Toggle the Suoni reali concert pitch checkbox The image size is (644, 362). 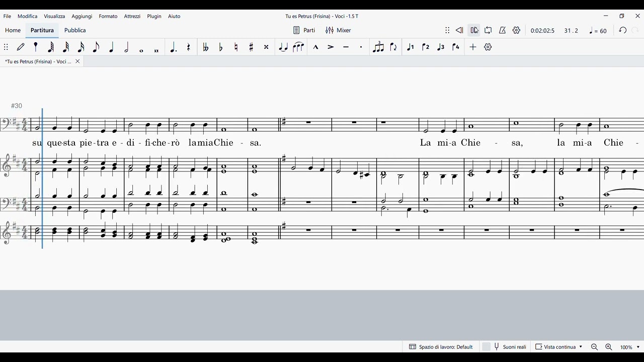point(486,347)
